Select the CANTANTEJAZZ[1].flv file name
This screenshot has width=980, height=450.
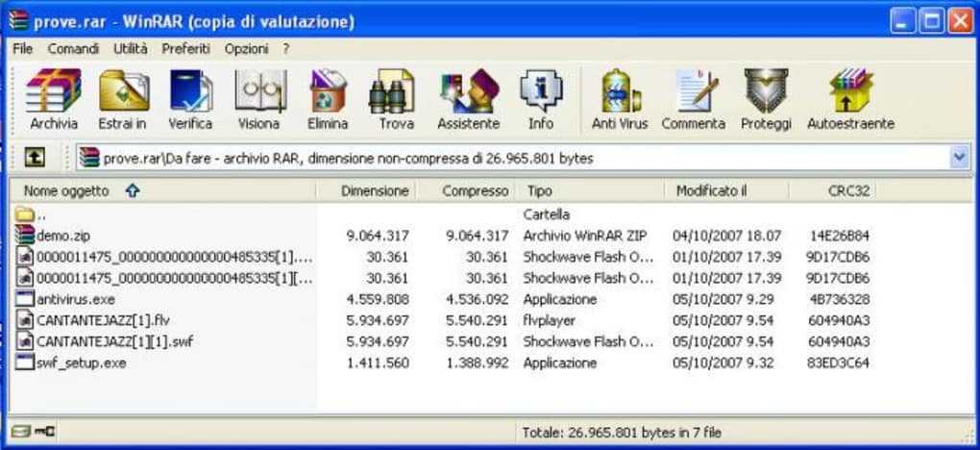(x=103, y=320)
